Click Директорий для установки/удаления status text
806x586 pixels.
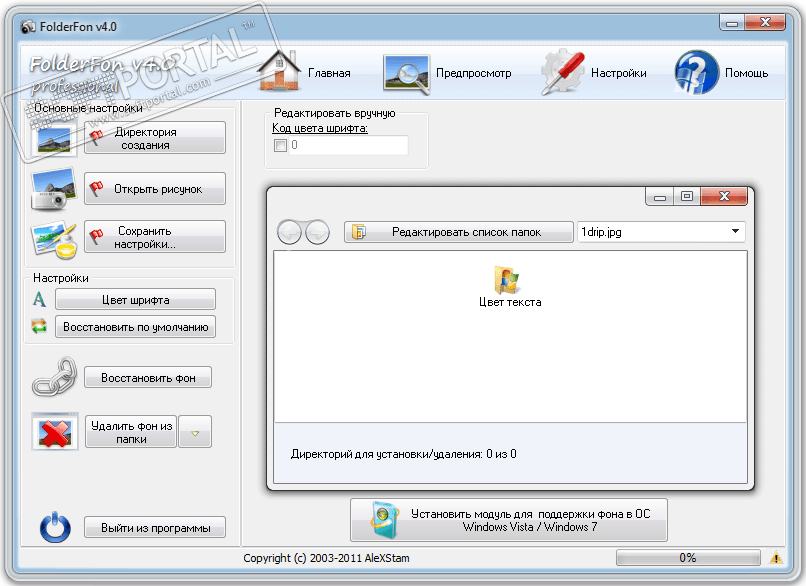tap(404, 454)
